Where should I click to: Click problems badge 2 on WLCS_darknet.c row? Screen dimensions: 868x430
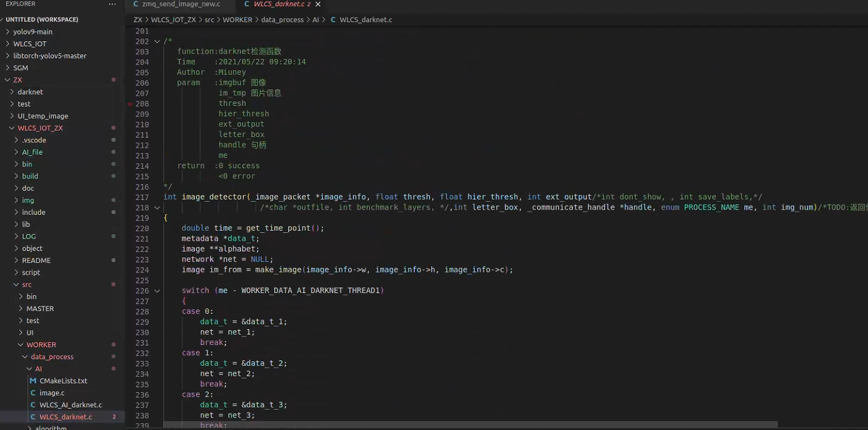click(114, 417)
